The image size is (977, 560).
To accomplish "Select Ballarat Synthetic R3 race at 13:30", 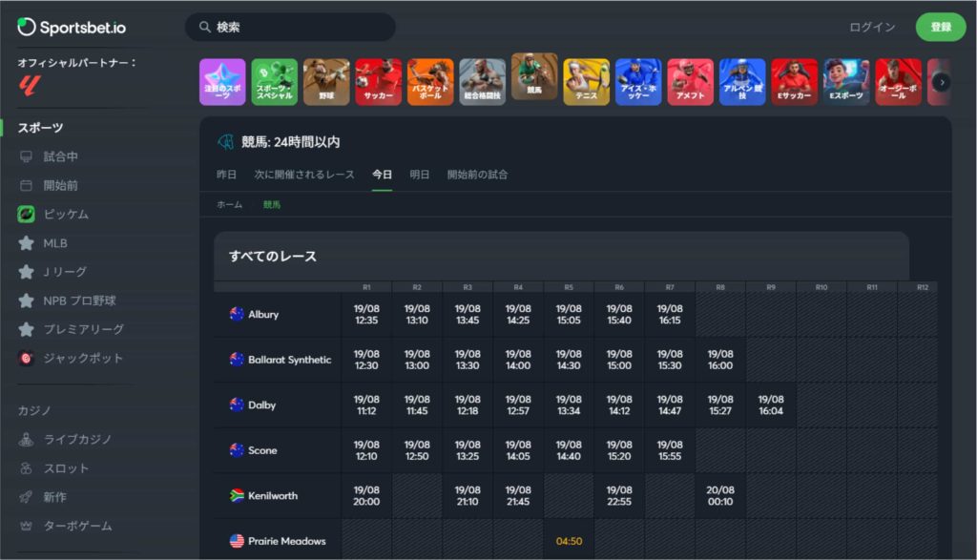I will pos(468,360).
